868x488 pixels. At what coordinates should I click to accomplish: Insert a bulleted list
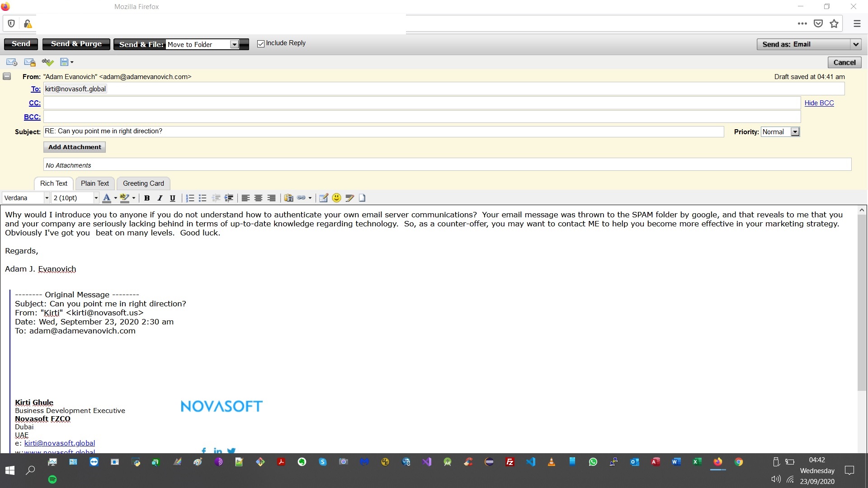click(203, 198)
